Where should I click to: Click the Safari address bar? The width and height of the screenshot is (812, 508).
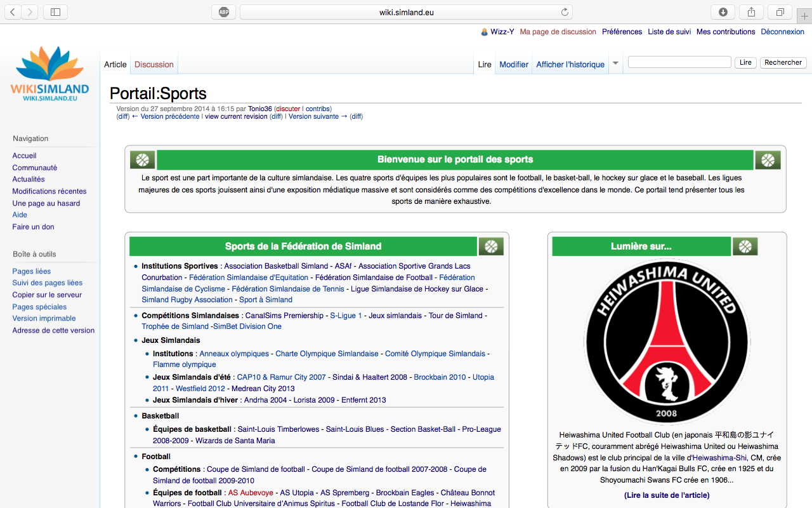click(406, 12)
